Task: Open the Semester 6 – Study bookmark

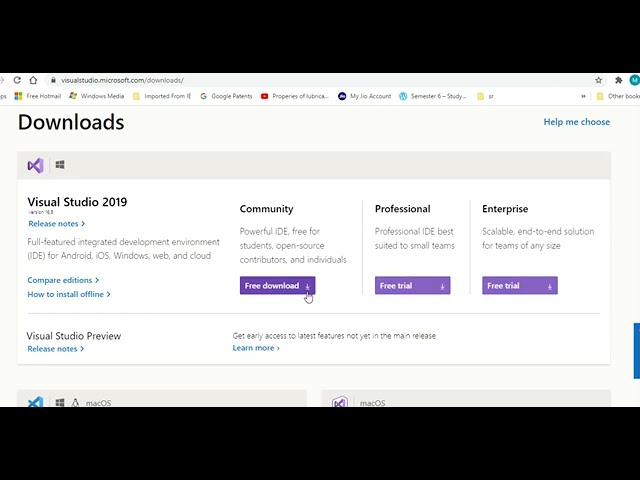Action: tap(433, 96)
